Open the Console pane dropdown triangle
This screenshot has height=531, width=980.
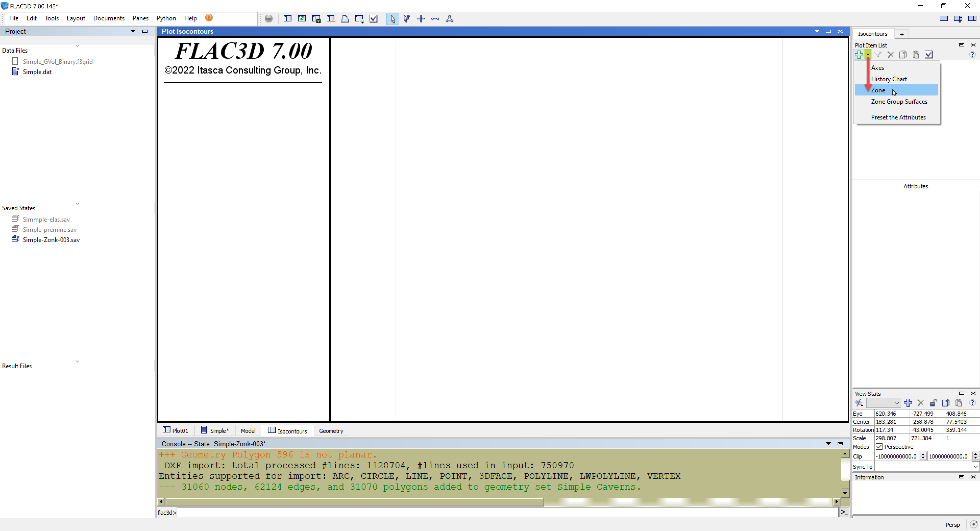click(828, 443)
